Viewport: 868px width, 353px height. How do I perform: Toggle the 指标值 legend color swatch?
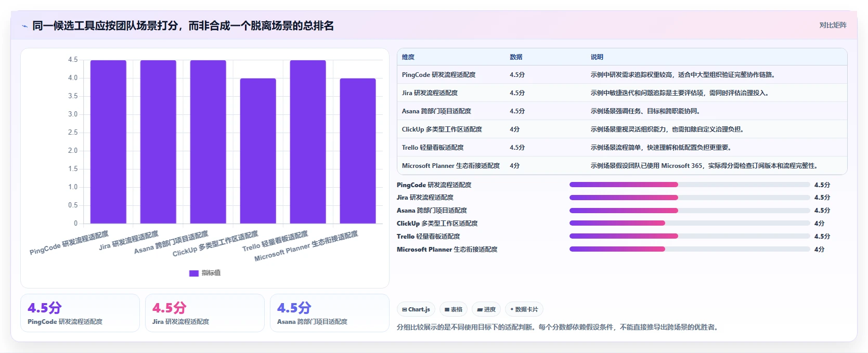[x=194, y=273]
